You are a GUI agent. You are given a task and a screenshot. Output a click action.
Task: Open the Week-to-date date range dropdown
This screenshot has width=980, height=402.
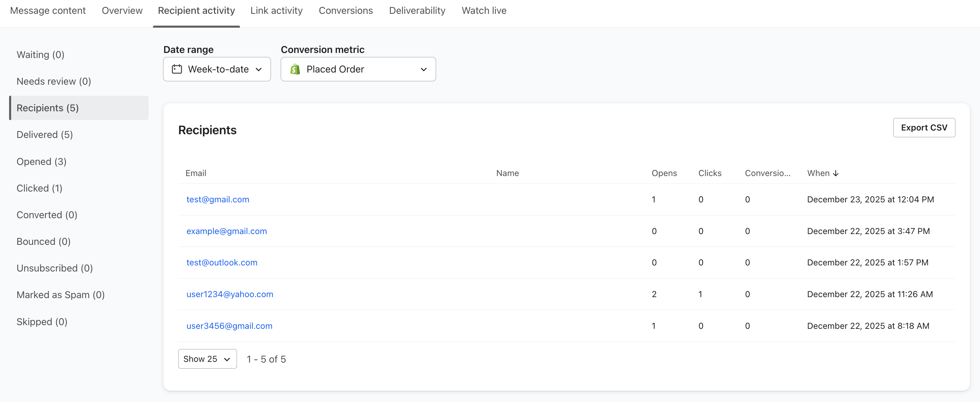(217, 69)
